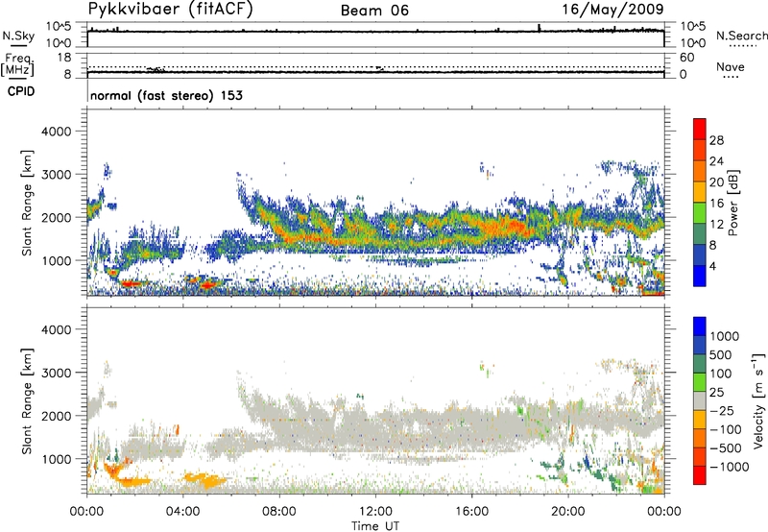Viewport: 768px width, 532px height.
Task: Select the Freq. [MHz] axis label
Action: coord(17,65)
